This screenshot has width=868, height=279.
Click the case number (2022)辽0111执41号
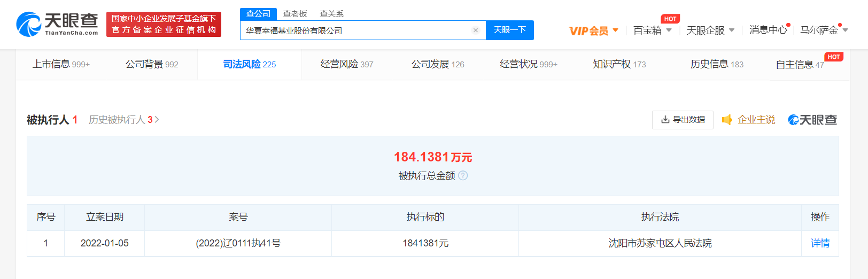[x=238, y=243]
